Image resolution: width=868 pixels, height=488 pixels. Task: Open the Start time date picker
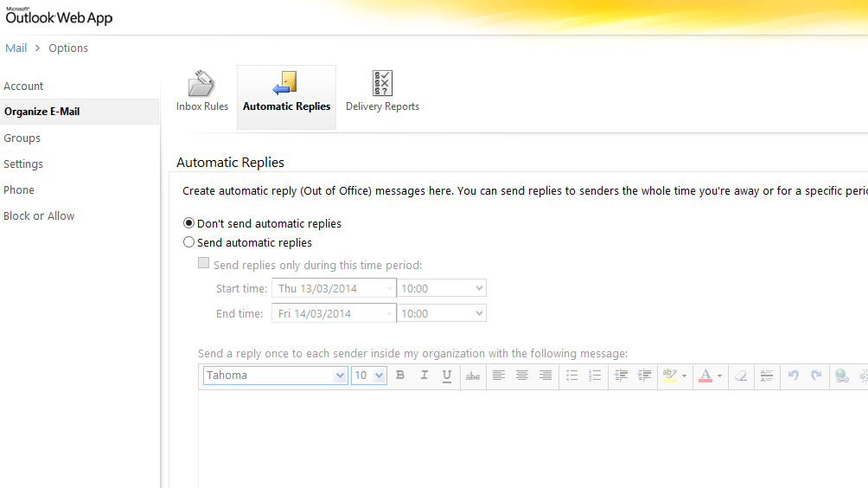pyautogui.click(x=334, y=288)
